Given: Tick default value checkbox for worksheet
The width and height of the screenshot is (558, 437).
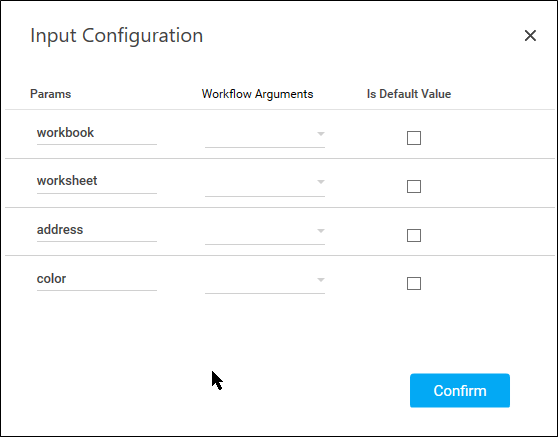Looking at the screenshot, I should pyautogui.click(x=414, y=186).
